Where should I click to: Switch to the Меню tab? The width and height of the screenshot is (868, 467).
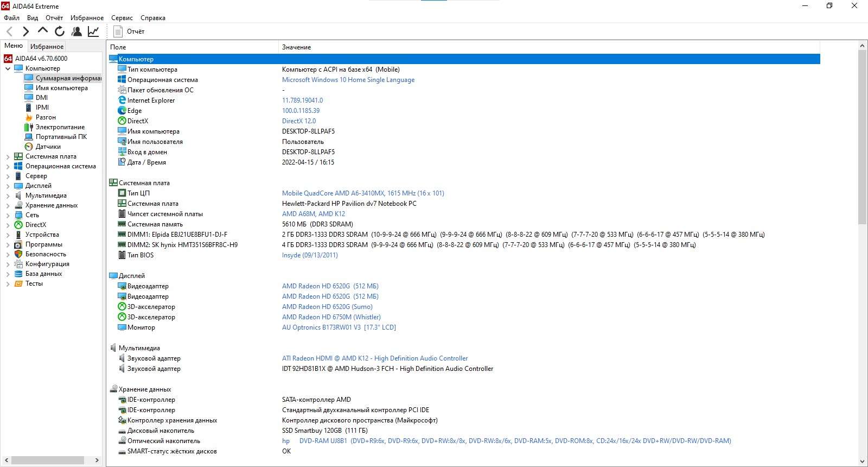[x=14, y=46]
